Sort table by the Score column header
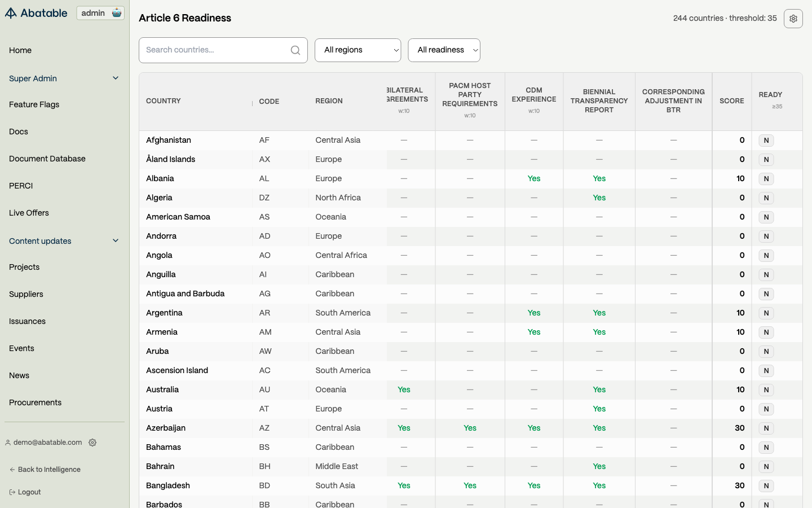812x508 pixels. point(731,101)
